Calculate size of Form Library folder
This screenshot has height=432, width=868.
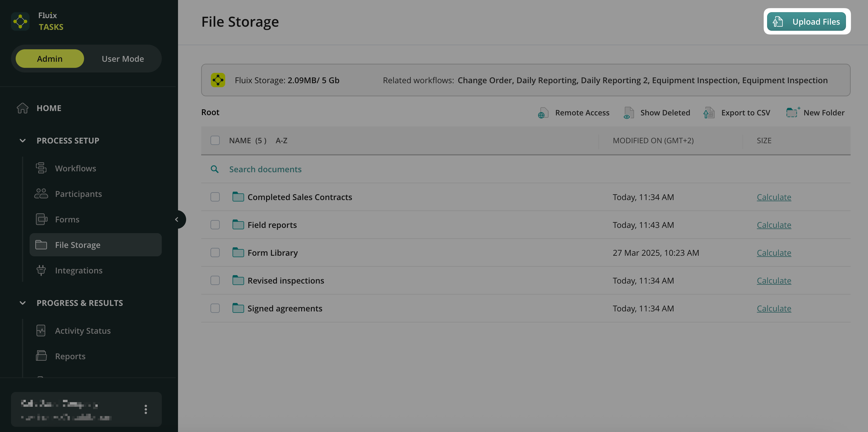[x=774, y=253]
